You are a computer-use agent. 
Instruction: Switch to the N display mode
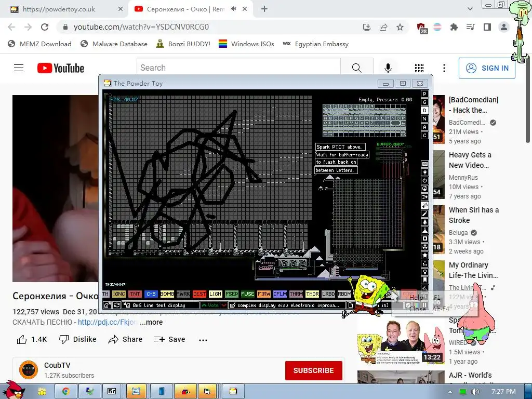pyautogui.click(x=424, y=119)
